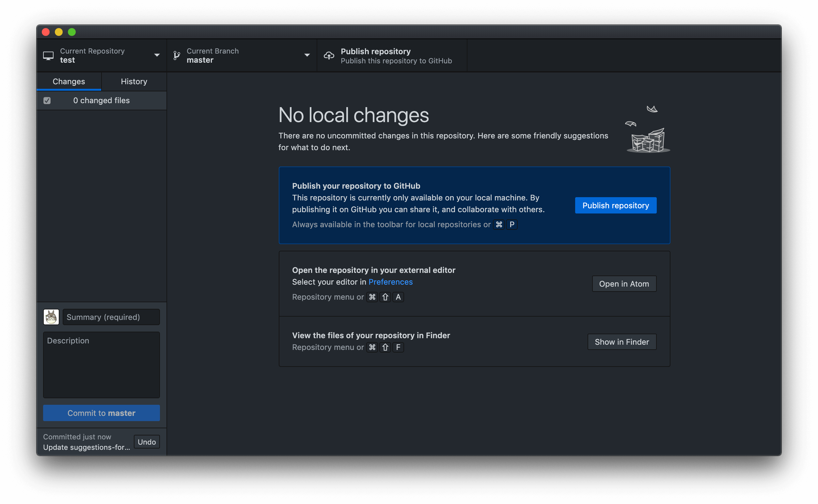The image size is (818, 504).
Task: Click the blue Publish repository button
Action: pyautogui.click(x=616, y=205)
